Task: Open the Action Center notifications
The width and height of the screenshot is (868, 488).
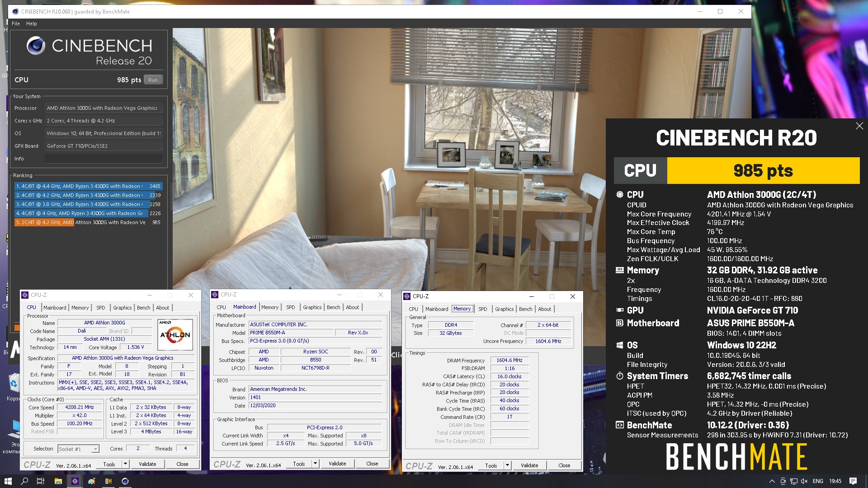Action: 853,481
